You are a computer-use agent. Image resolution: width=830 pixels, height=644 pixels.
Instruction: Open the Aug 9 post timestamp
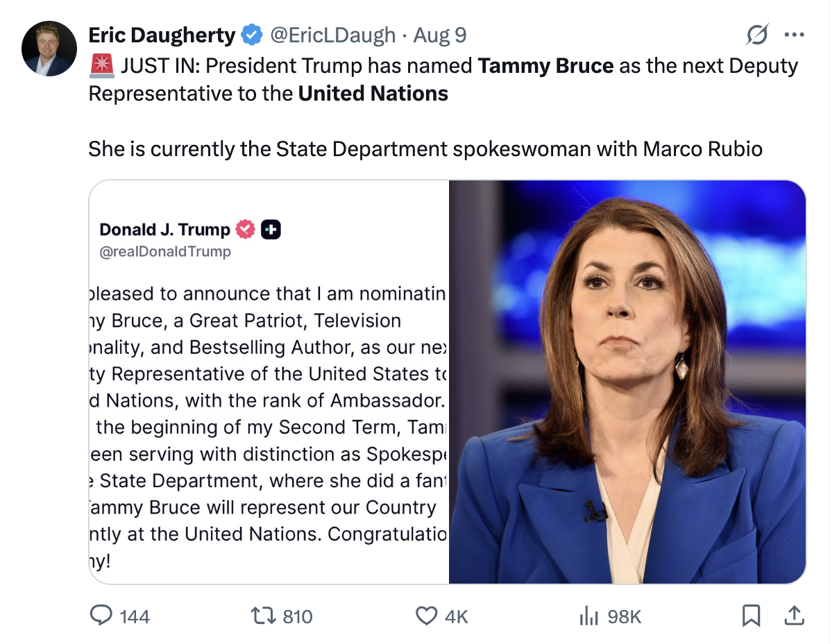point(440,35)
